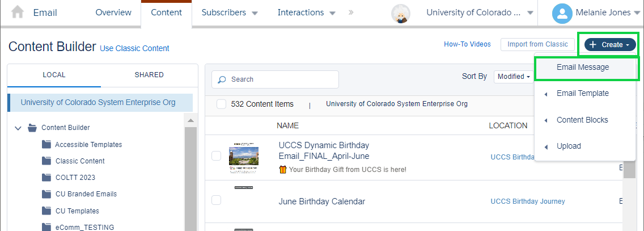Switch to the LOCAL tab
Screen dimensions: 644x231
pos(54,75)
